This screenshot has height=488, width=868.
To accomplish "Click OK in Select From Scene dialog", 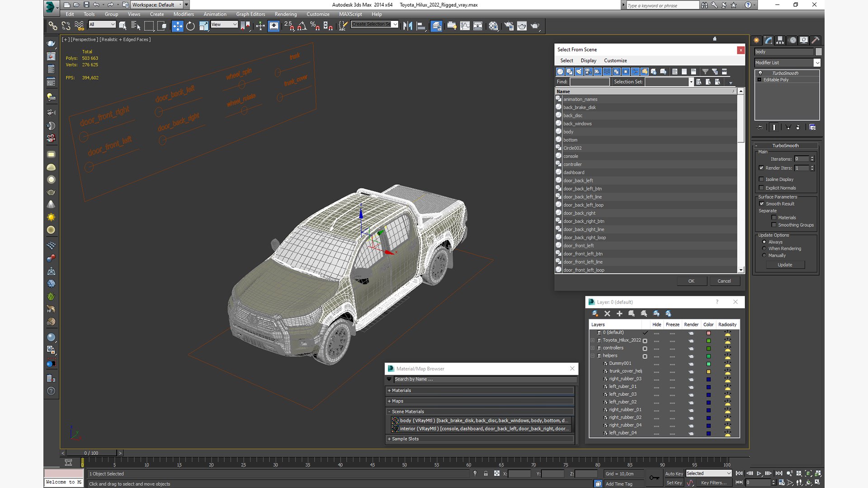I will pyautogui.click(x=691, y=281).
